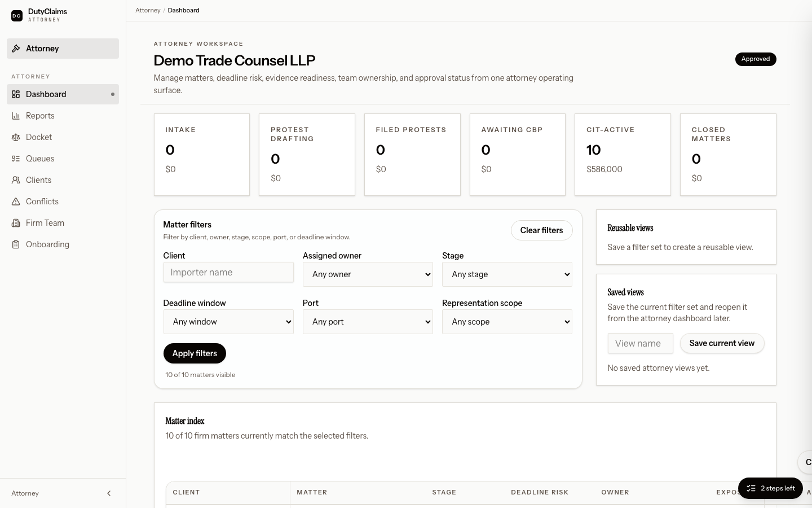This screenshot has width=812, height=508.
Task: Click the Reusable views heading
Action: click(x=630, y=228)
